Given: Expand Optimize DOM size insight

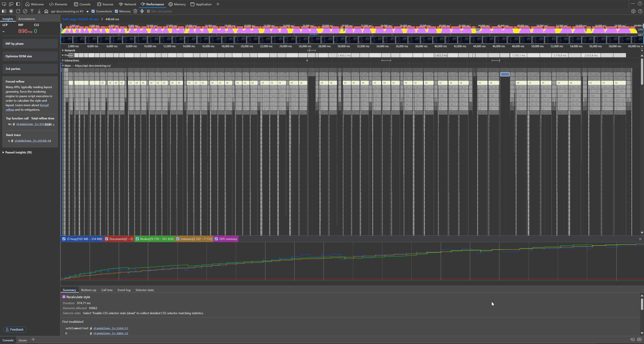Looking at the screenshot, I should coord(30,56).
